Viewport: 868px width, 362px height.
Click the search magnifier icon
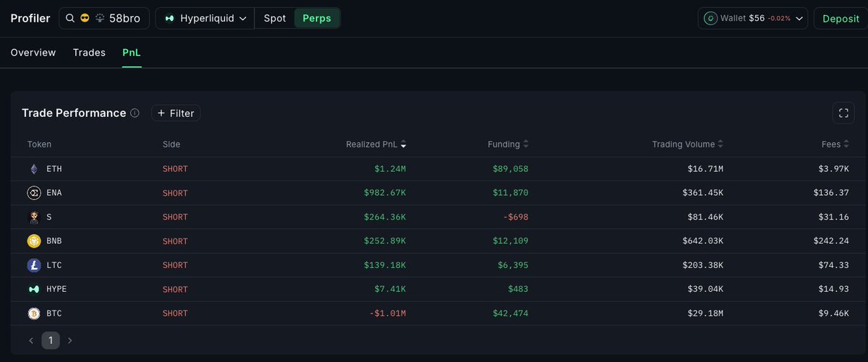(x=70, y=18)
